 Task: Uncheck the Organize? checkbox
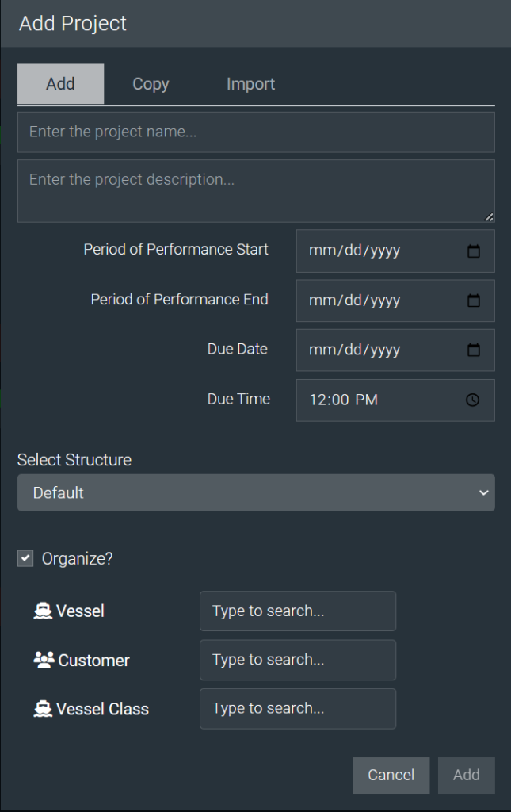click(x=25, y=558)
